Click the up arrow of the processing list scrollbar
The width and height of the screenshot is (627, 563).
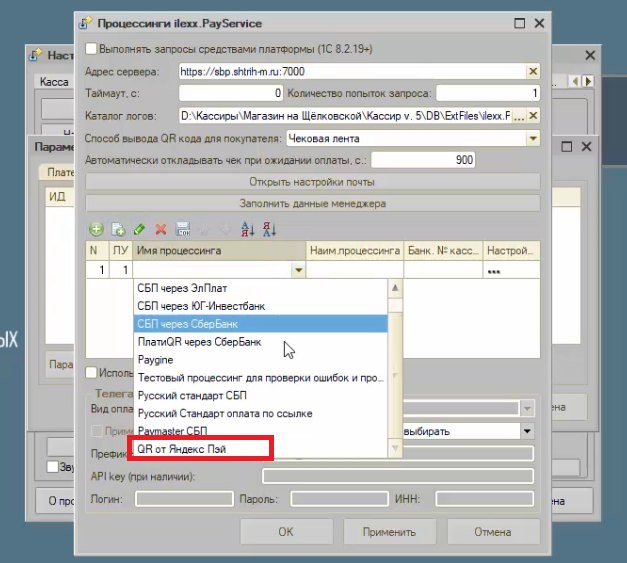click(x=395, y=287)
